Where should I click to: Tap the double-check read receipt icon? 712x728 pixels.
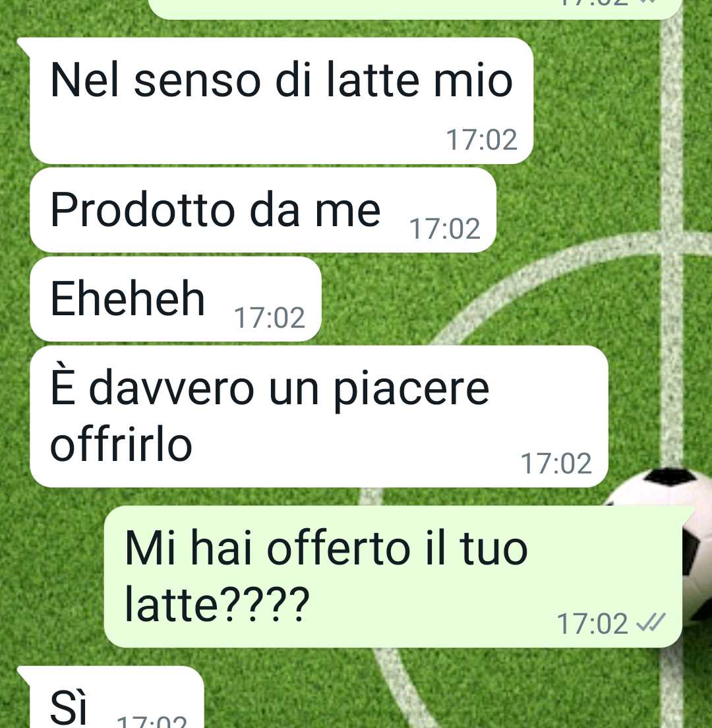point(651,622)
